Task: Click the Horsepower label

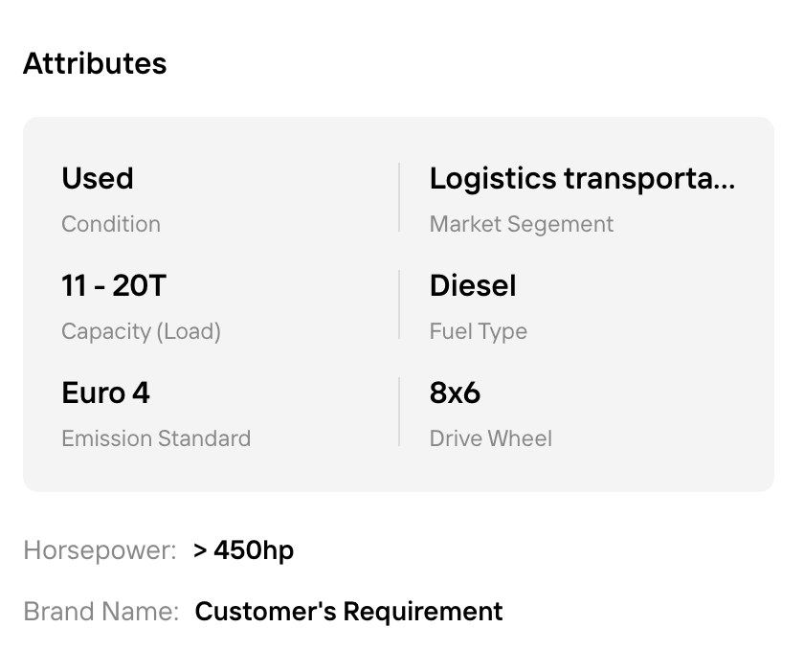Action: [100, 550]
